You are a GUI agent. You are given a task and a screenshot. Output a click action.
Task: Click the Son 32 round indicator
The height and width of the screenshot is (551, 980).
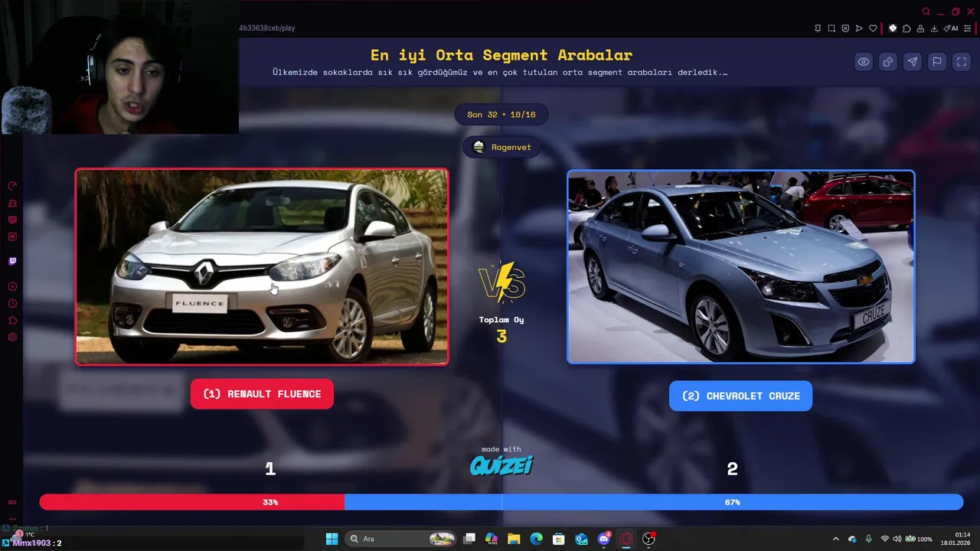pyautogui.click(x=501, y=114)
